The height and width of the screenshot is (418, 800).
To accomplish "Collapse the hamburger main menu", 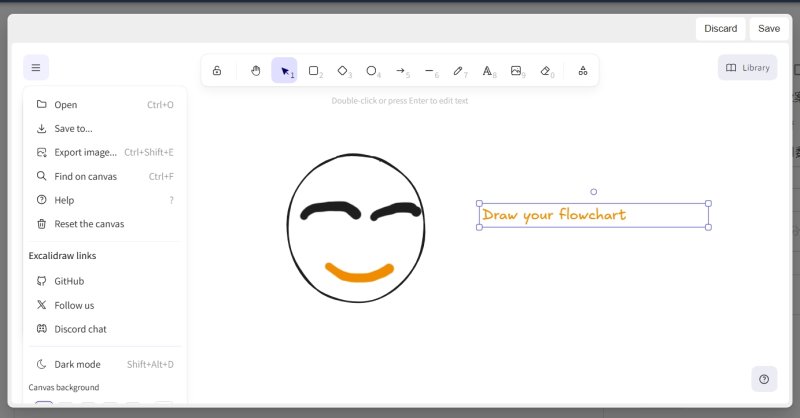I will pos(36,68).
